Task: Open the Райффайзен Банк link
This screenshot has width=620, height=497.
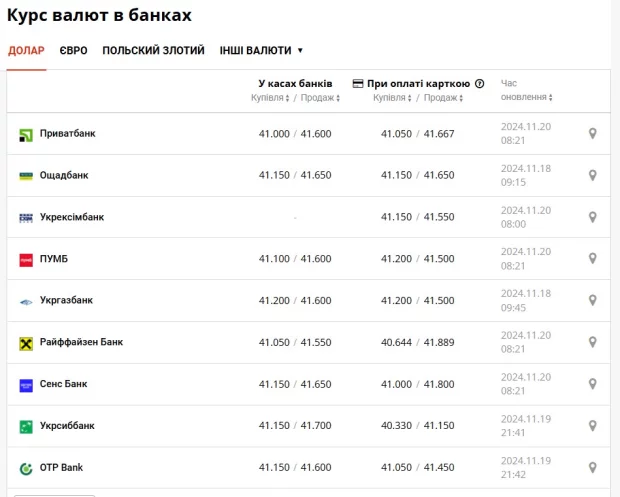Action: pos(81,342)
